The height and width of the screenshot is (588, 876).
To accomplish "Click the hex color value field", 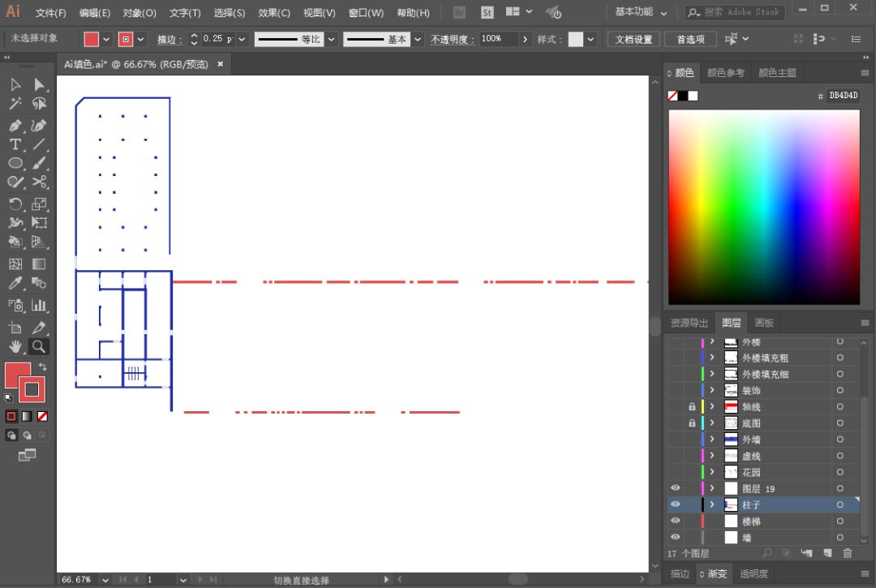I will [x=843, y=96].
